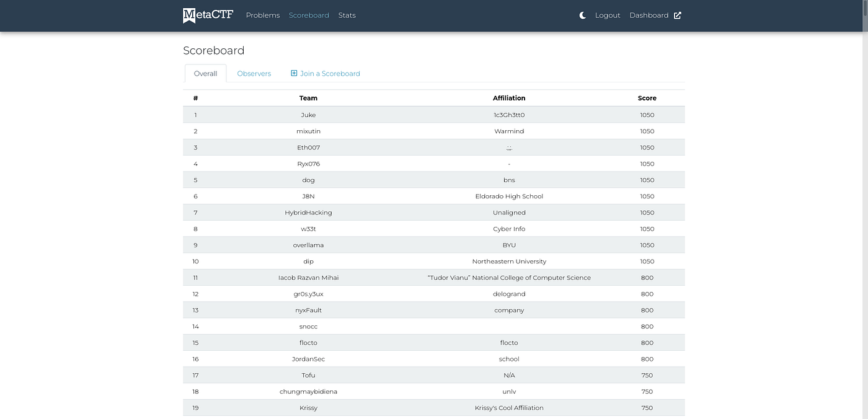This screenshot has height=419, width=868.
Task: Select team name Juke
Action: point(308,115)
